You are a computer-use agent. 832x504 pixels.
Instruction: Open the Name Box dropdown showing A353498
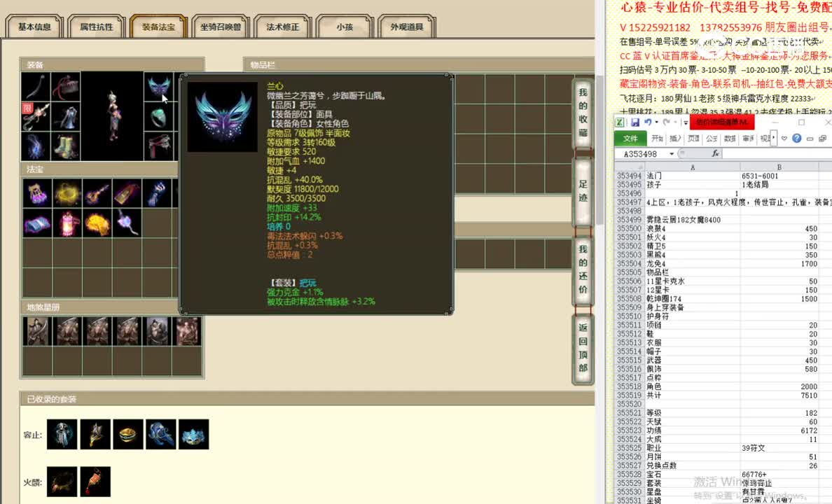pos(671,153)
